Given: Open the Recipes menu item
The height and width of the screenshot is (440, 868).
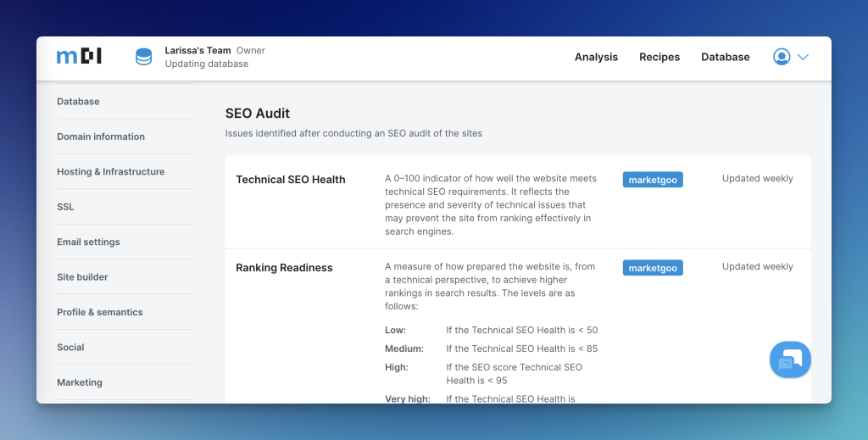Looking at the screenshot, I should tap(659, 57).
